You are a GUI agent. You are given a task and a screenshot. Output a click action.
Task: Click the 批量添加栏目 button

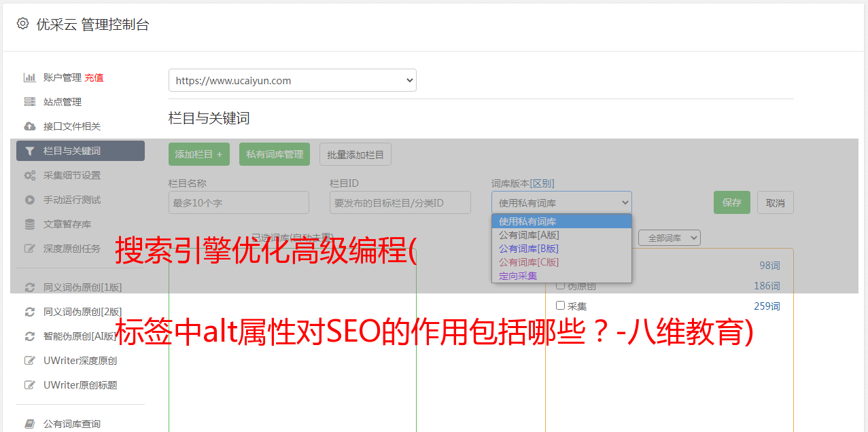click(355, 154)
